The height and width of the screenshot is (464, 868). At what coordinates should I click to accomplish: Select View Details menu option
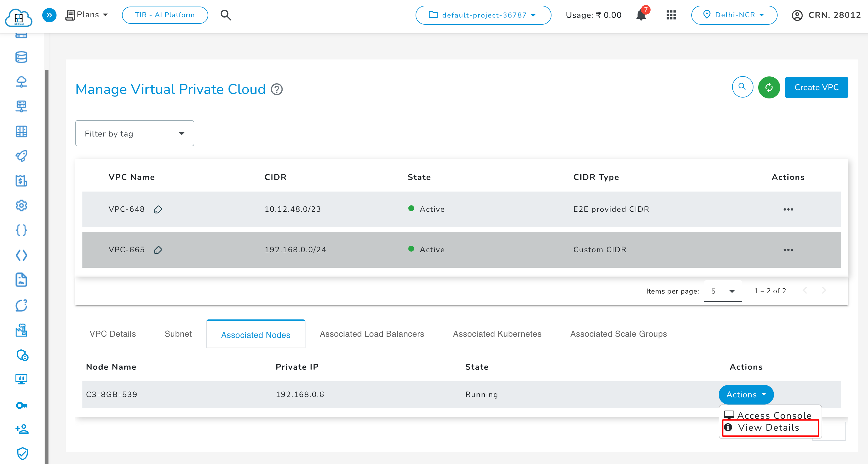pos(769,428)
